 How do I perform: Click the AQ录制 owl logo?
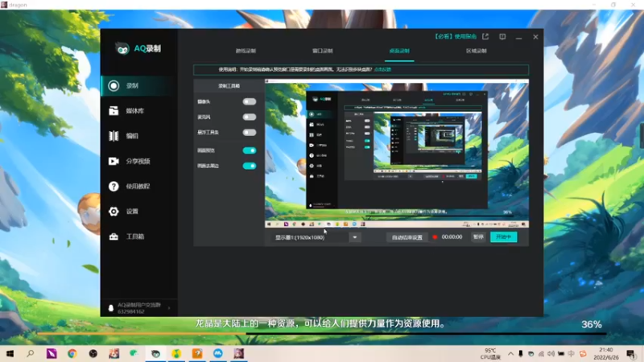pyautogui.click(x=122, y=49)
